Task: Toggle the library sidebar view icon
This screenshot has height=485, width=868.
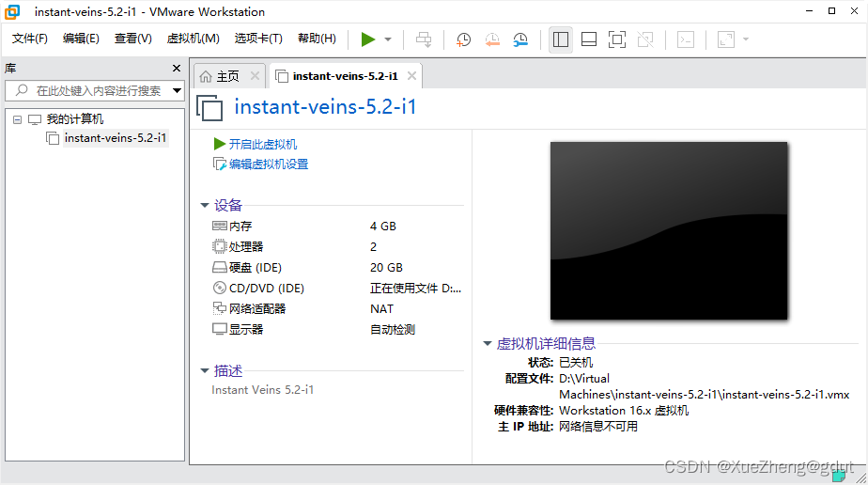Action: pos(561,39)
